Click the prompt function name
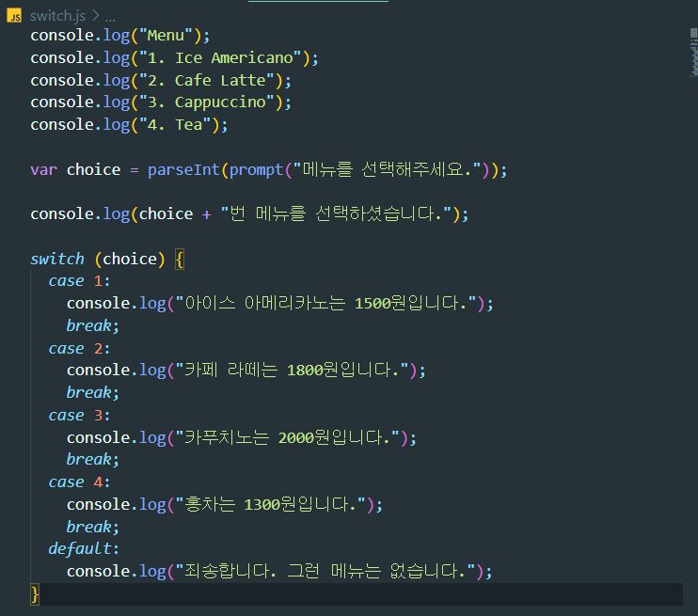Screen dimensions: 698x616 pyautogui.click(x=256, y=170)
